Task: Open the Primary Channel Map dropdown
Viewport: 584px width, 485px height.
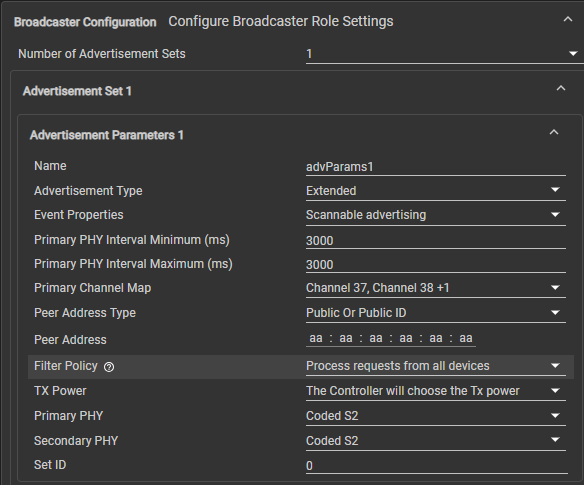Action: coord(436,288)
